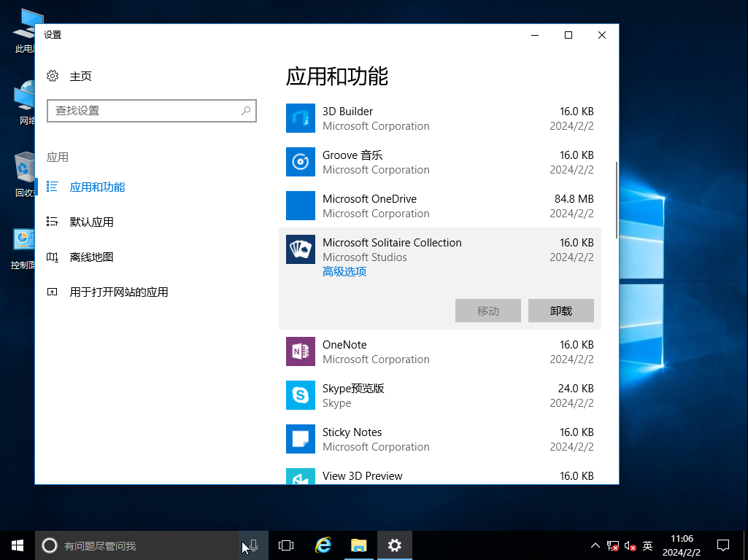Click the 离线地图 map icon
Image resolution: width=748 pixels, height=560 pixels.
(52, 257)
